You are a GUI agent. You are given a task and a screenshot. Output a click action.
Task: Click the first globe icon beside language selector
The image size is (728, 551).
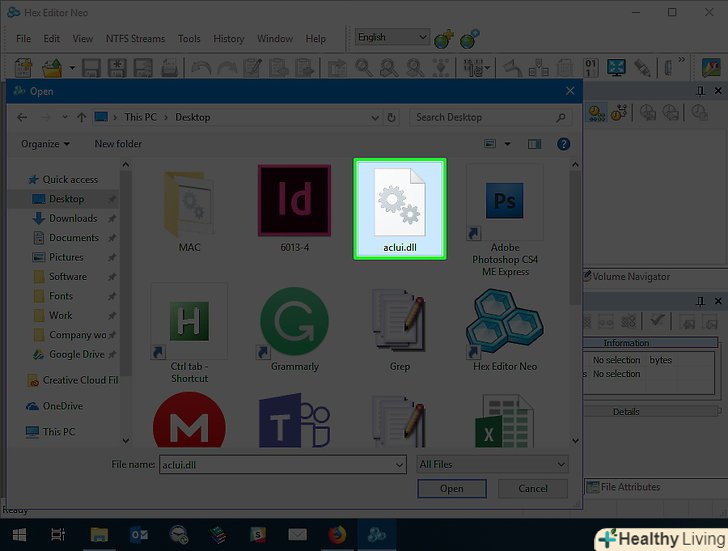click(444, 39)
